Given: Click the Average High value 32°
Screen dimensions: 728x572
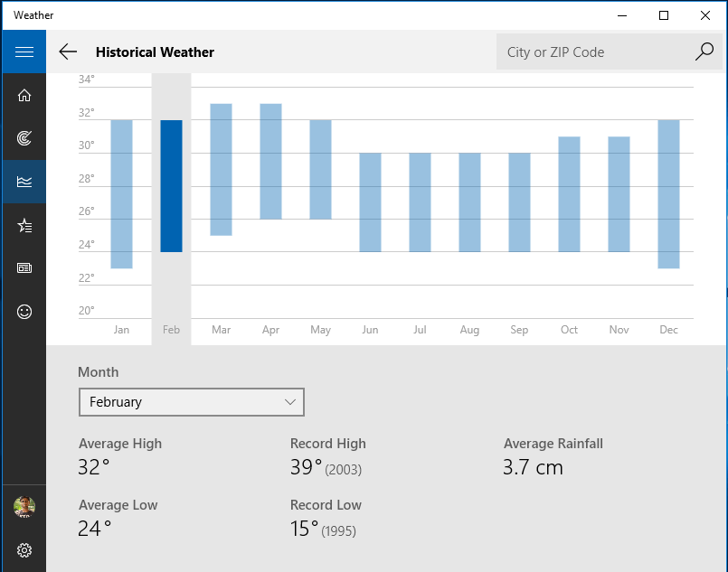Looking at the screenshot, I should coord(94,467).
